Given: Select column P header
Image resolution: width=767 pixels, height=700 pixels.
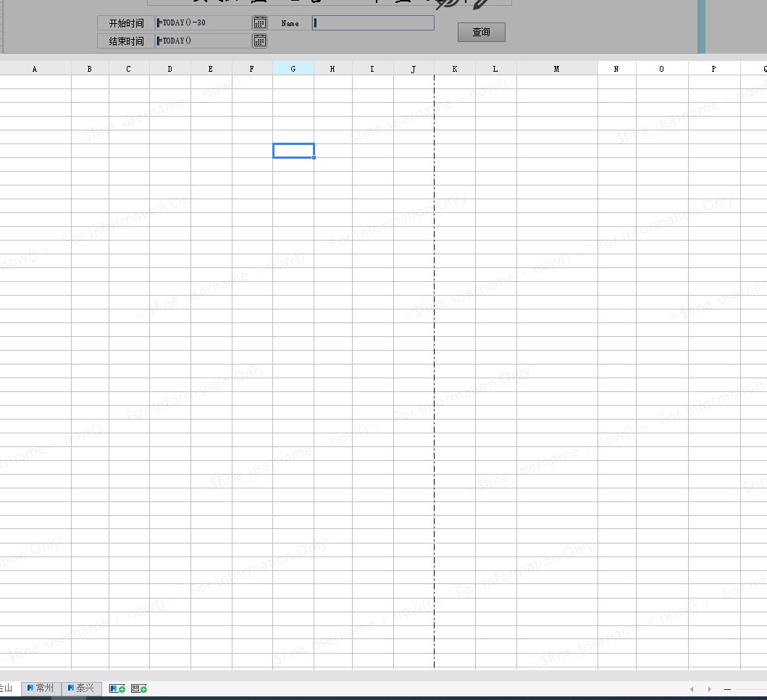Looking at the screenshot, I should coord(715,69).
